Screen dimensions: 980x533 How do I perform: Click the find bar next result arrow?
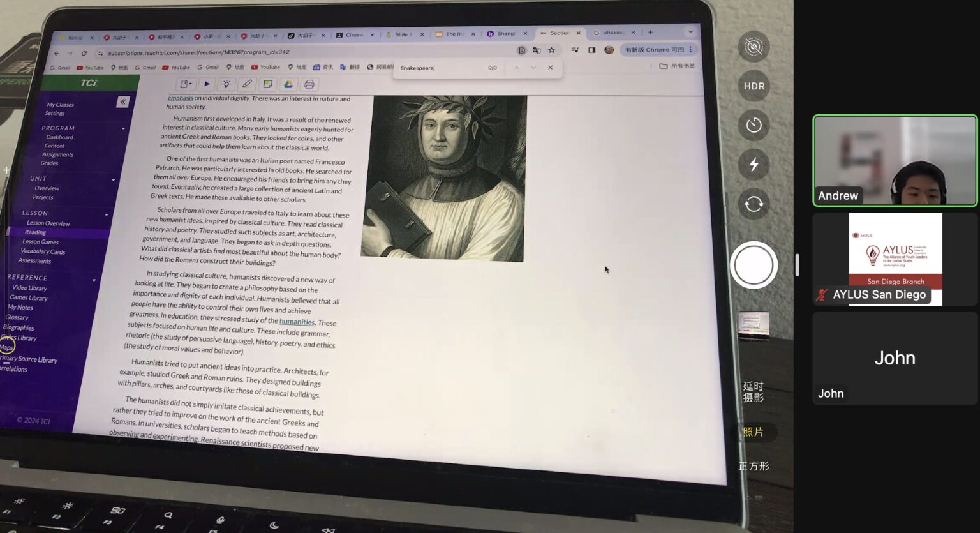533,67
